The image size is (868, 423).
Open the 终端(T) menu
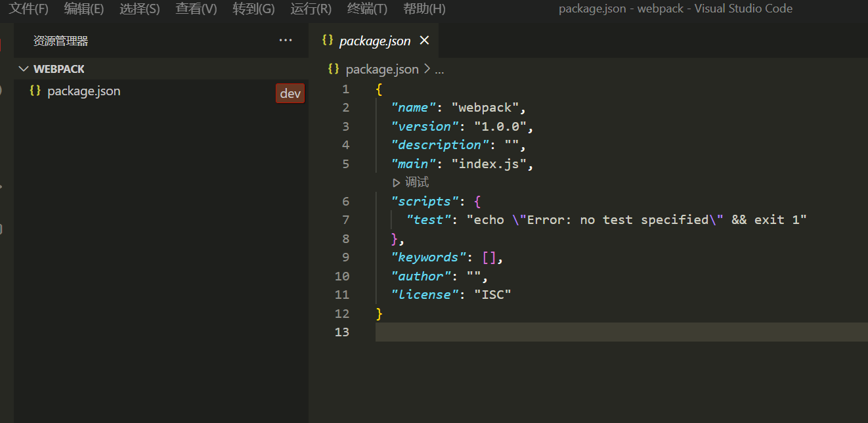click(366, 10)
